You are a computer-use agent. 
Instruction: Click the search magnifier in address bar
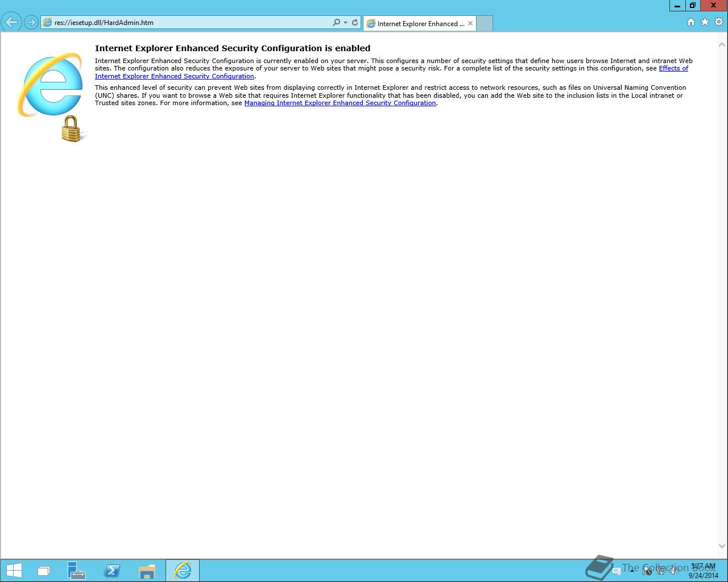[x=336, y=23]
